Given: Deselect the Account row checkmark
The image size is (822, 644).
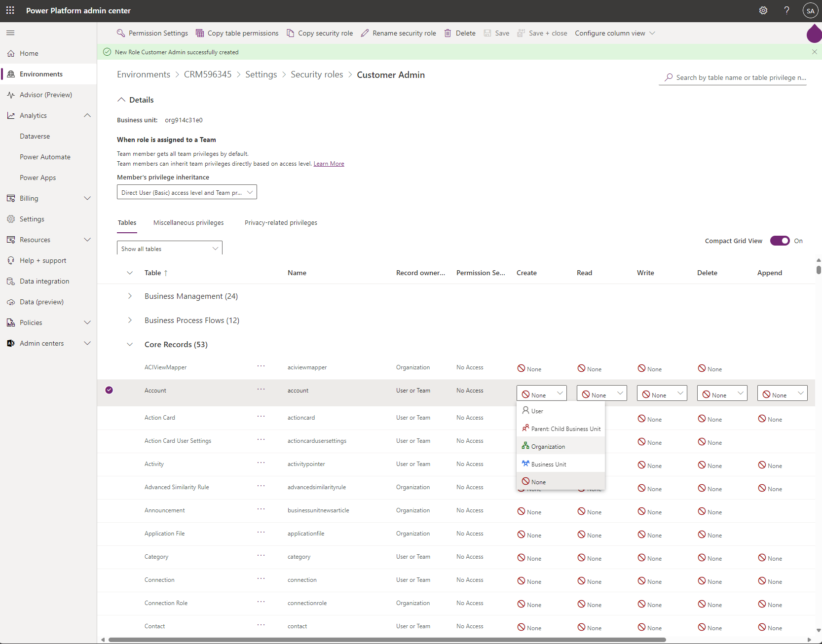Looking at the screenshot, I should pos(109,390).
